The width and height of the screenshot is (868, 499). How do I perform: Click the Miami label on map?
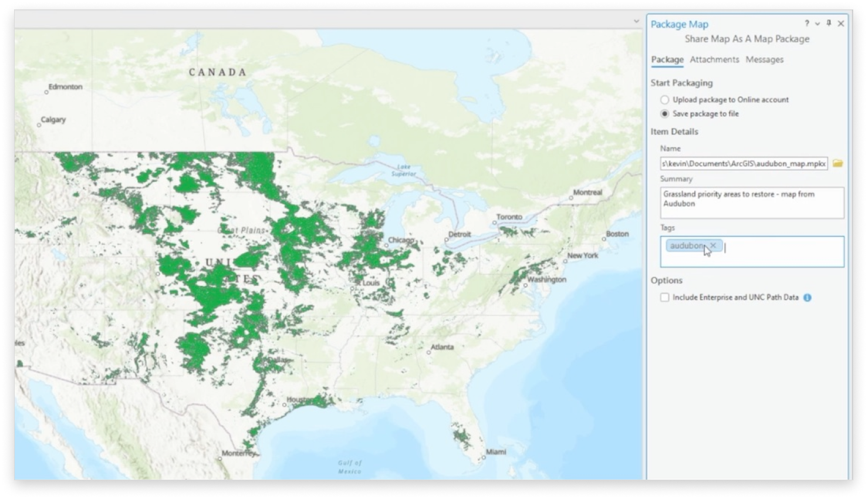pos(496,451)
